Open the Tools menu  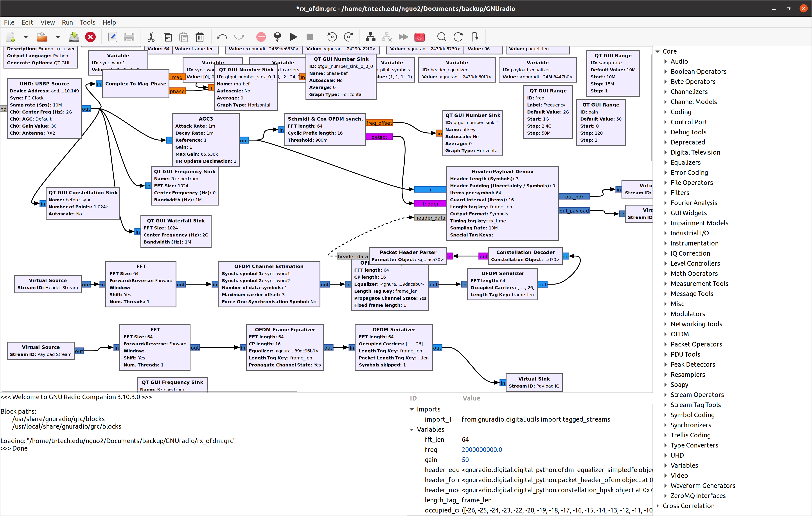(87, 22)
